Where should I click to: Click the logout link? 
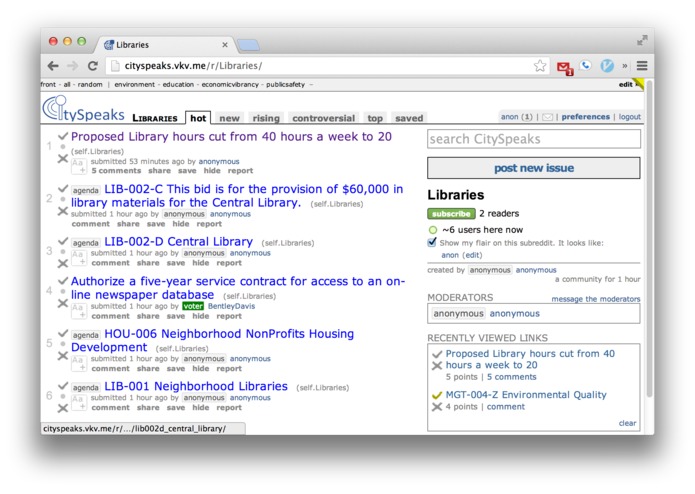630,117
